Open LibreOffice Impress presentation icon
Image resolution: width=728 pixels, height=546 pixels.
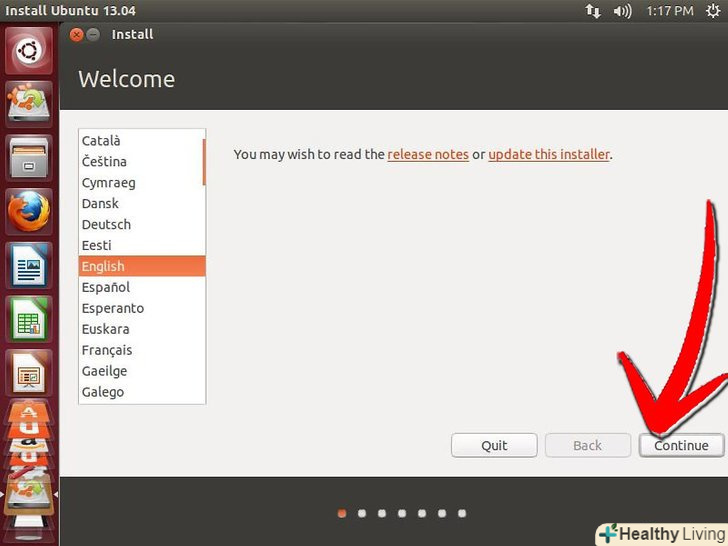click(x=29, y=373)
